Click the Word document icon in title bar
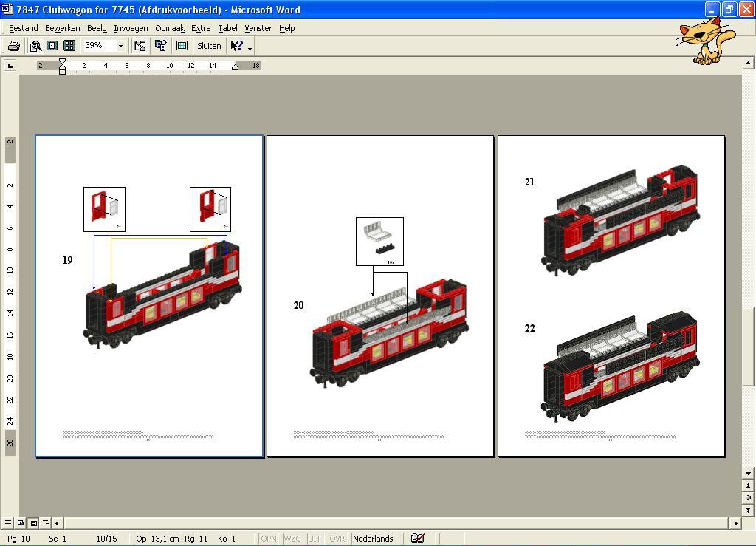This screenshot has height=546, width=756. pos(7,9)
